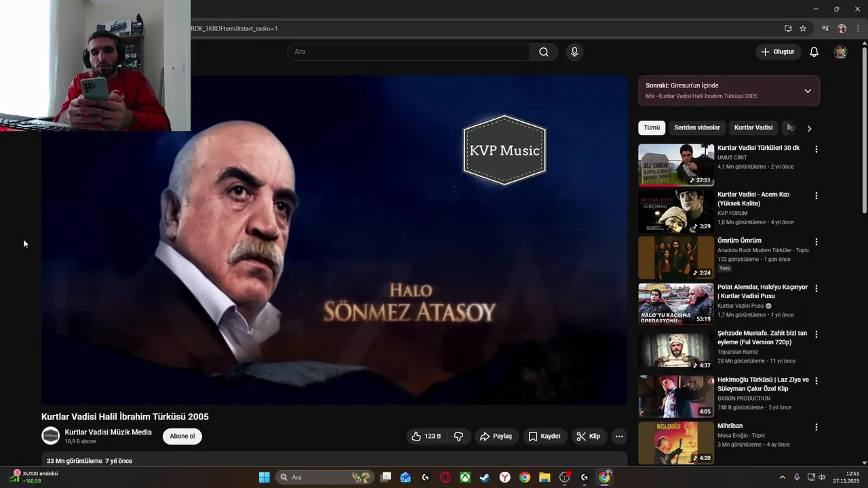Screen dimensions: 868x488
Task: Open the XU100 endeksi taskbar widget
Action: (x=34, y=477)
